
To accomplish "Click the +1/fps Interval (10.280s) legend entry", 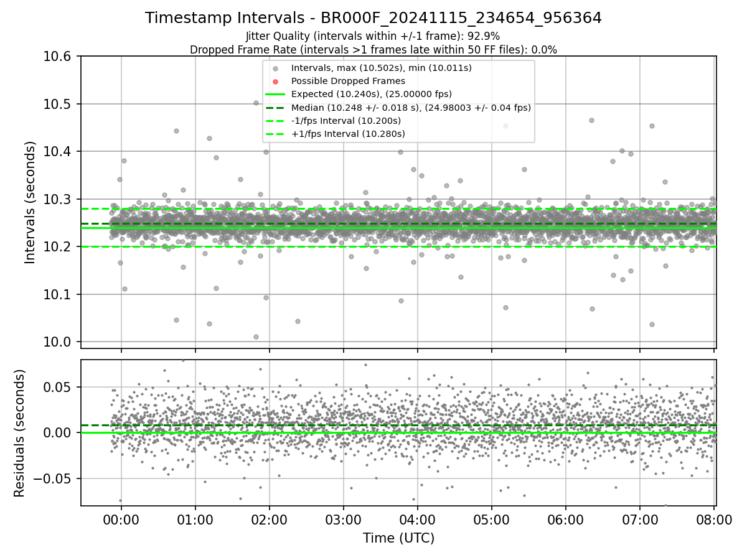I will tap(348, 134).
